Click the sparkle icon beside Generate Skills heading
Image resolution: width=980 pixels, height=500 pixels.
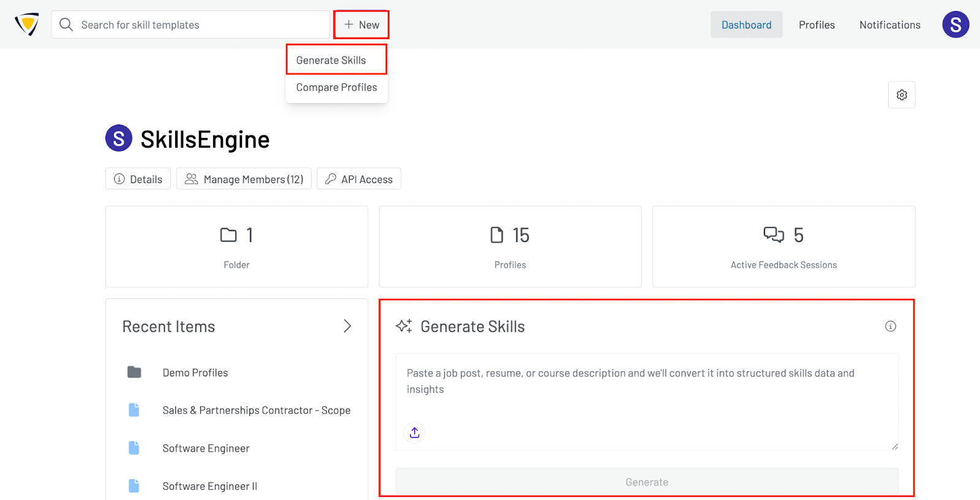pyautogui.click(x=404, y=326)
